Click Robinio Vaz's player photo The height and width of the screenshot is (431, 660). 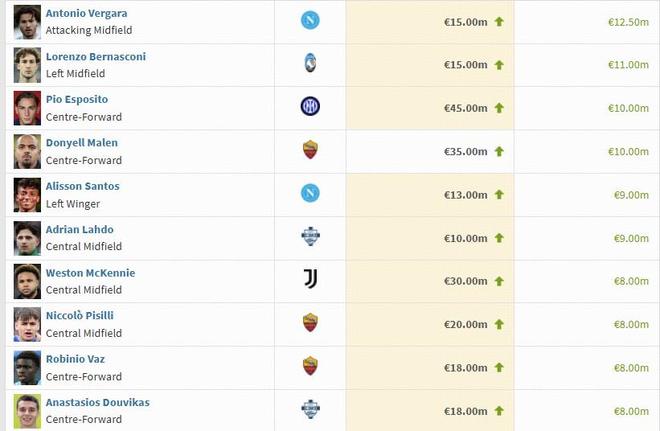click(x=27, y=366)
